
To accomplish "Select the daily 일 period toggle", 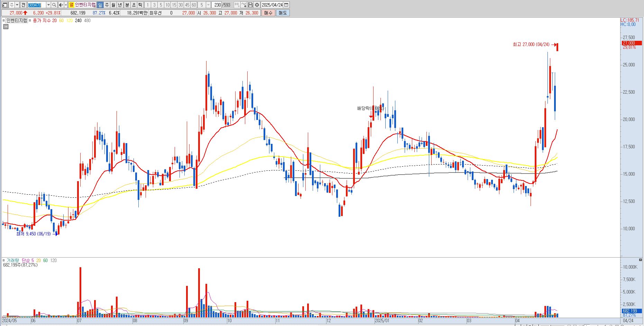I will pos(100,5).
